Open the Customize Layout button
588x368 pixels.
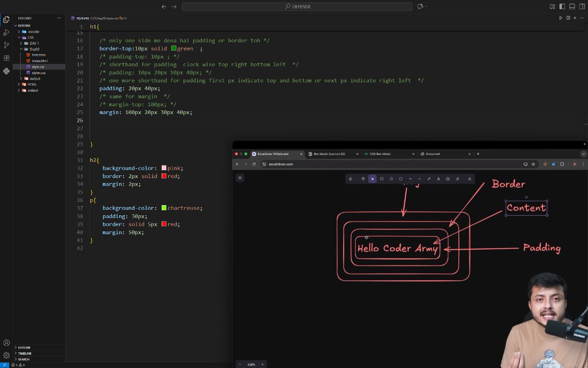[552, 6]
